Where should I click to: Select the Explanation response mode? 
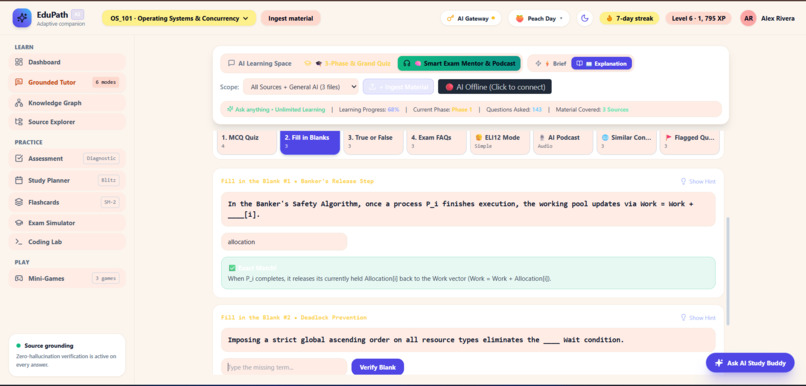[601, 64]
